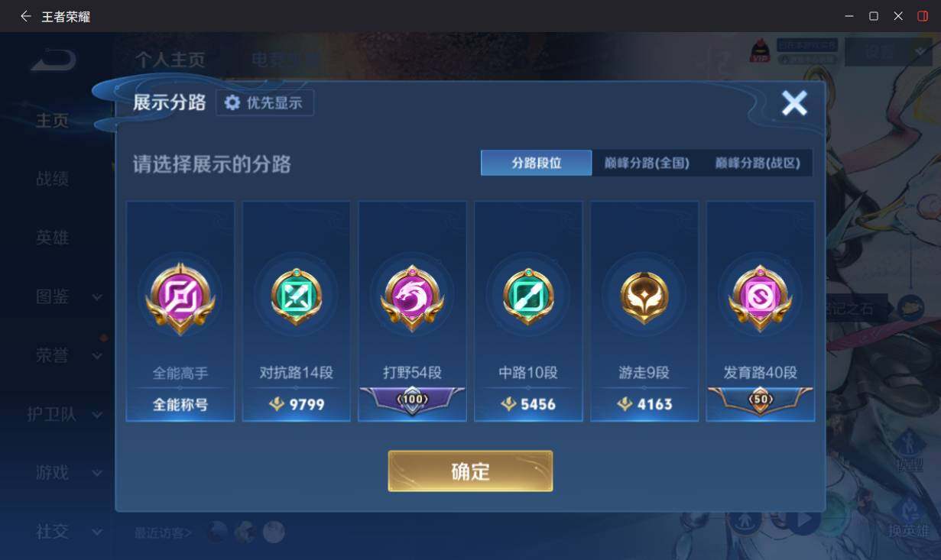Pick the 中路10段 lane badge
Viewport: 941px width, 560px height.
[x=528, y=297]
